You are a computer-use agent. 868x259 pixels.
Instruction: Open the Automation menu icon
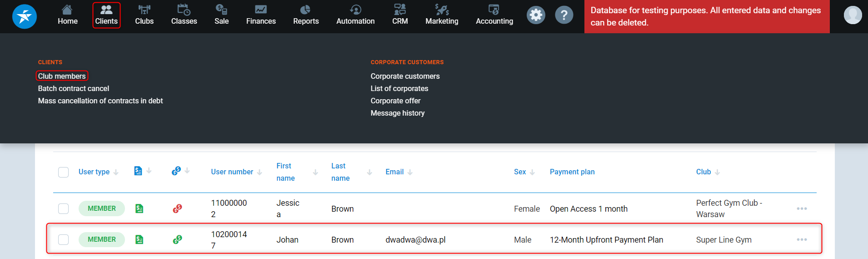click(355, 10)
